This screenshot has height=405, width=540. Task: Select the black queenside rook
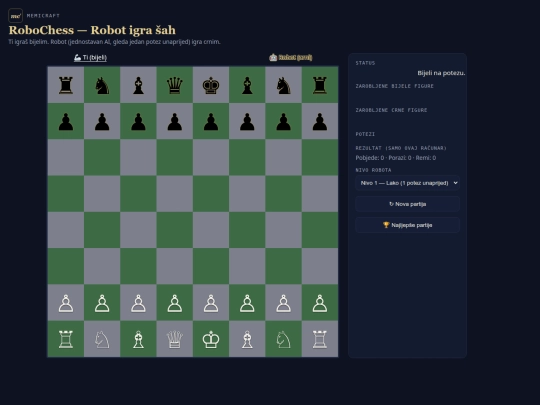66,85
